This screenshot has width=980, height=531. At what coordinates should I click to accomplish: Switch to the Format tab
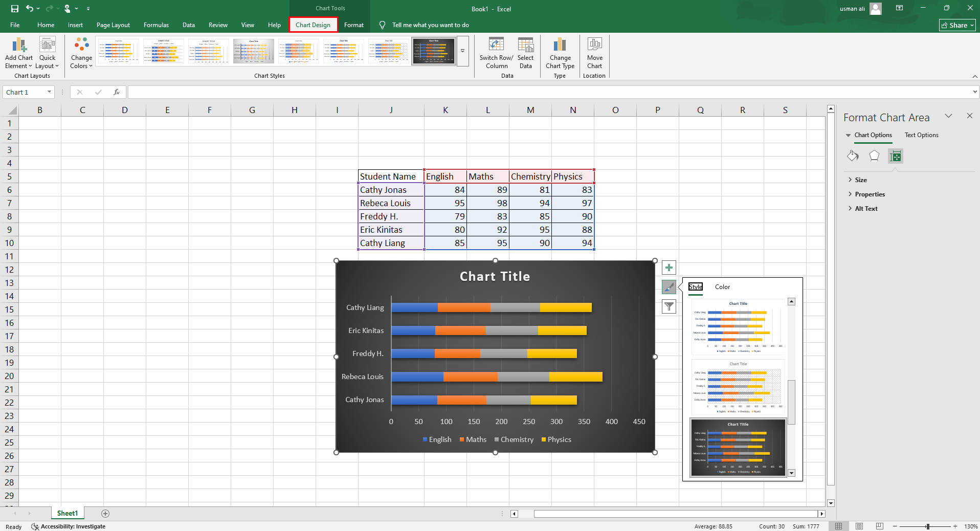click(x=354, y=25)
